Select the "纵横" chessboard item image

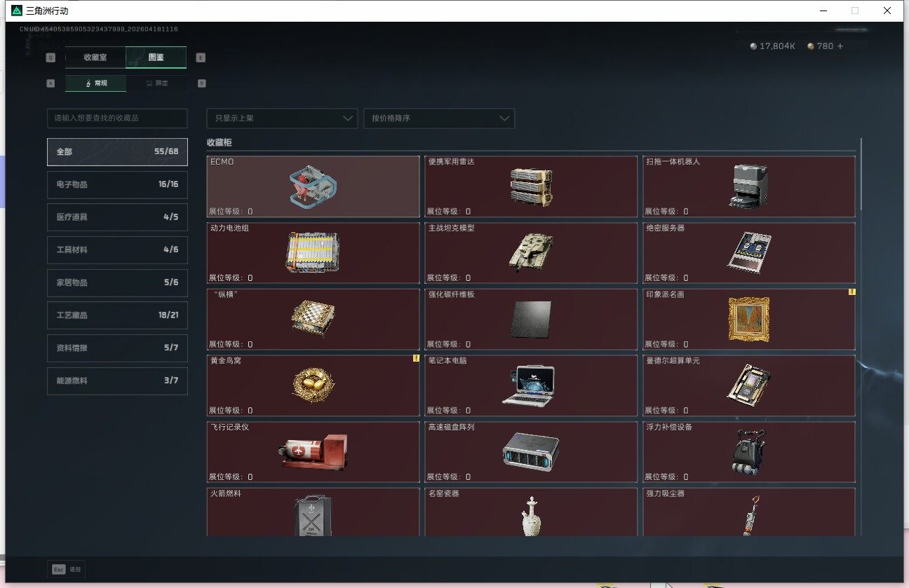pos(313,319)
